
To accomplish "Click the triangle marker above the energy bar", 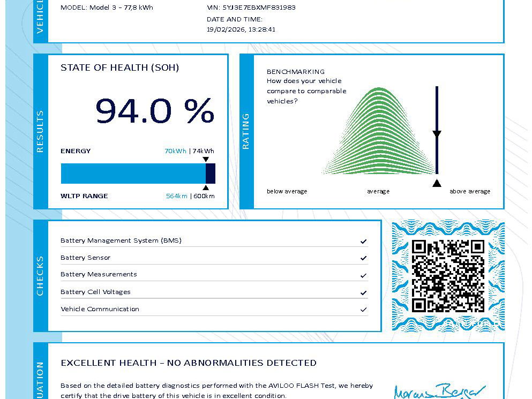I will click(206, 160).
